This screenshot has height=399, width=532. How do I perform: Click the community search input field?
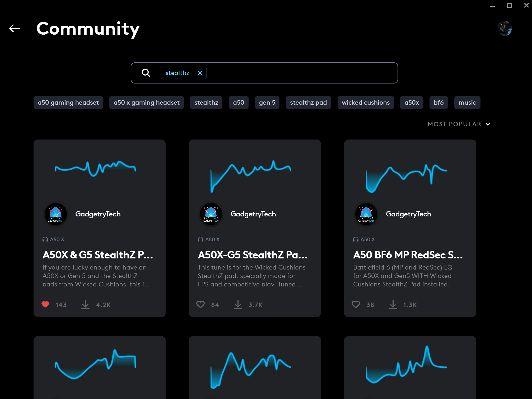coord(264,73)
